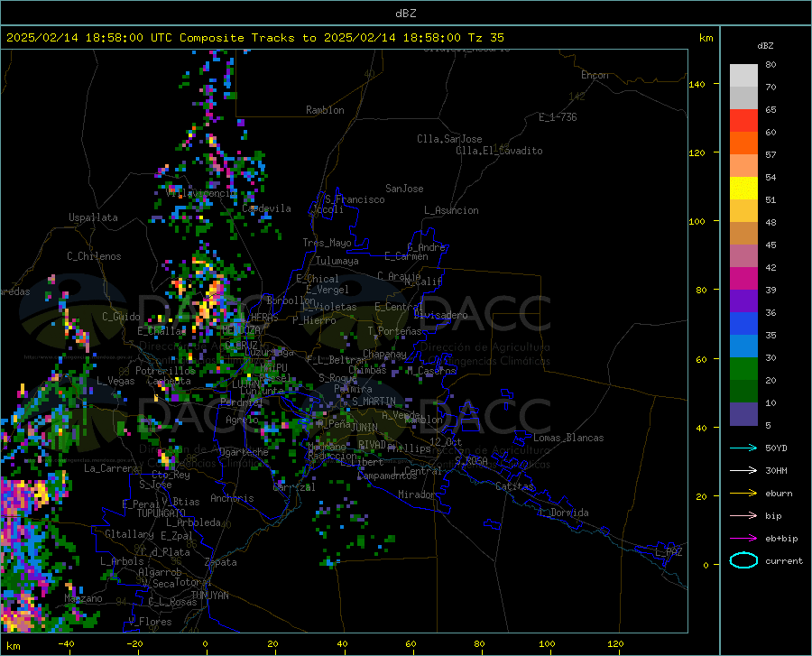Click the '140' tick on right km axis
The image size is (812, 656).
tap(697, 84)
